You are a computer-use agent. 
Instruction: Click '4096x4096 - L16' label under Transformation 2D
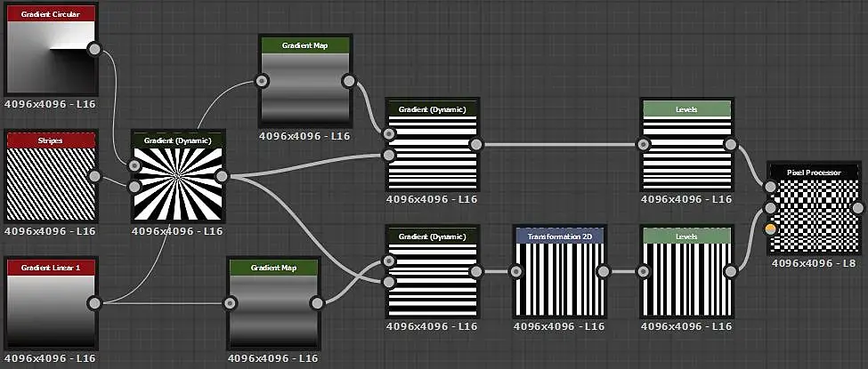click(559, 326)
